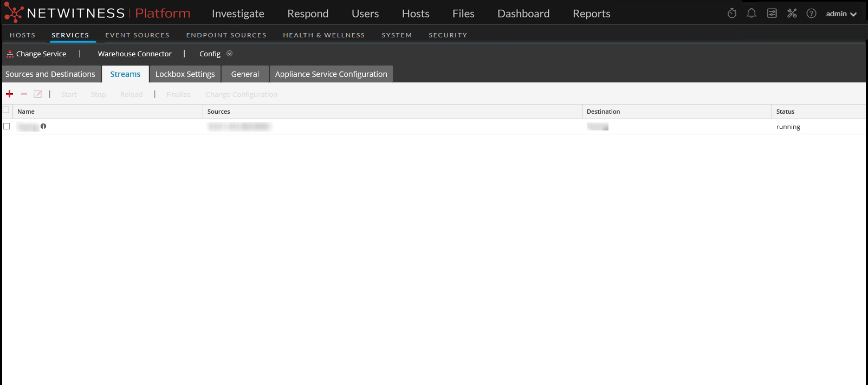This screenshot has height=385, width=868.
Task: Switch to Sources and Destinations tab
Action: (50, 74)
